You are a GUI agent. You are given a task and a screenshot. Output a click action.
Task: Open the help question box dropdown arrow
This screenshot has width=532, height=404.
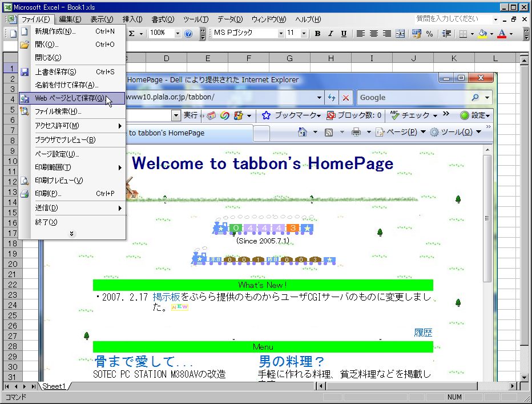click(x=495, y=19)
